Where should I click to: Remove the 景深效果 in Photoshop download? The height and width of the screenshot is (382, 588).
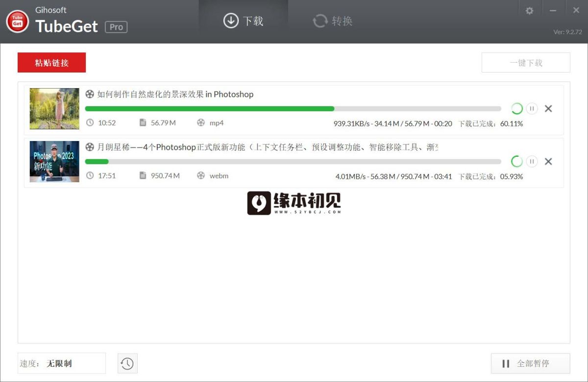[x=548, y=109]
